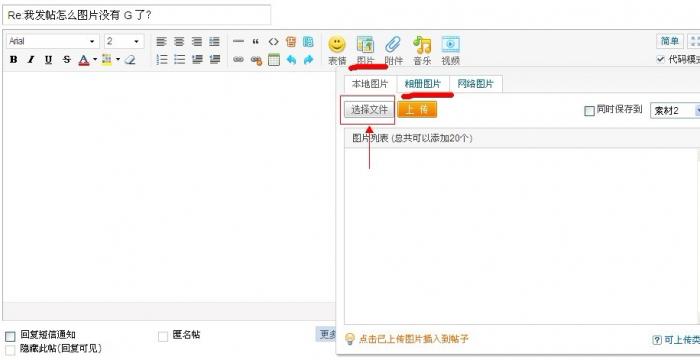700x360 pixels.
Task: Switch to the 相册图片 tab
Action: (x=422, y=84)
